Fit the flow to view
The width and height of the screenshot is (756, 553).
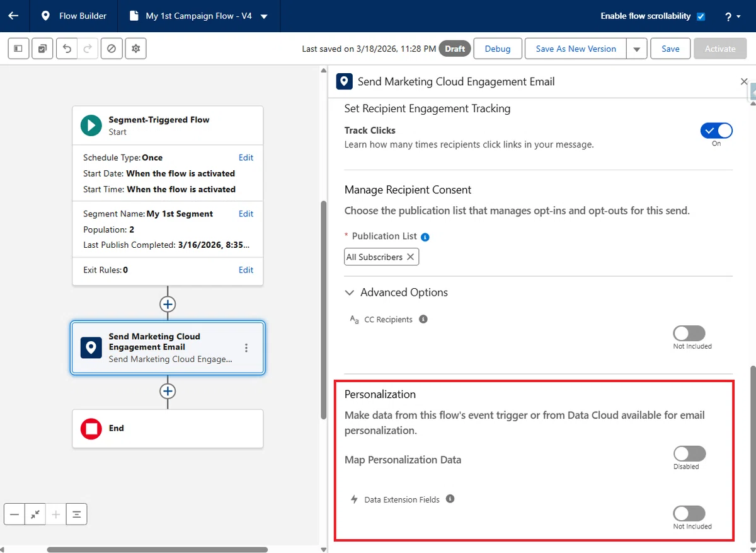(x=35, y=515)
